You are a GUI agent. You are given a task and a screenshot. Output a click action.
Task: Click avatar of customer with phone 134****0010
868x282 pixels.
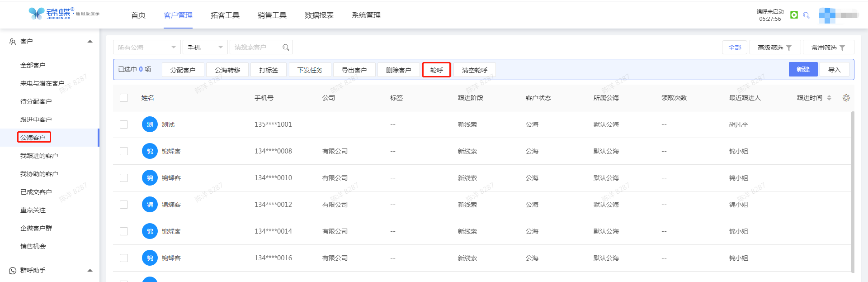point(150,178)
